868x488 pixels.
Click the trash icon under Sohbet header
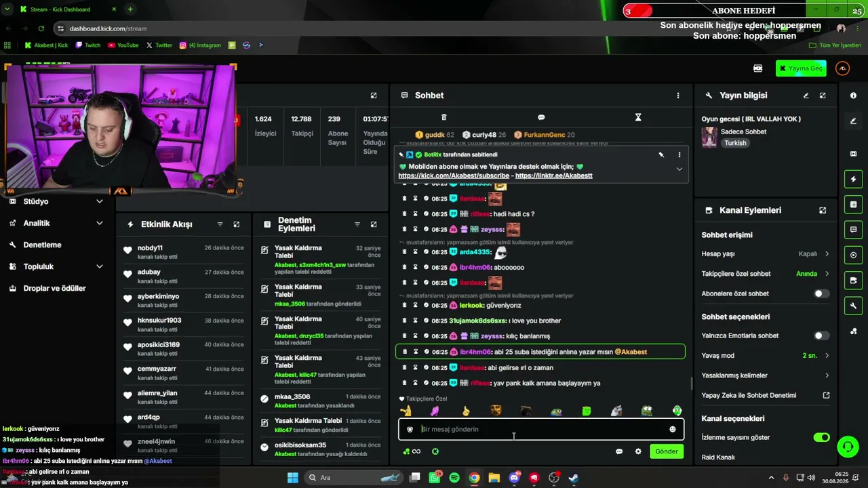click(x=444, y=117)
